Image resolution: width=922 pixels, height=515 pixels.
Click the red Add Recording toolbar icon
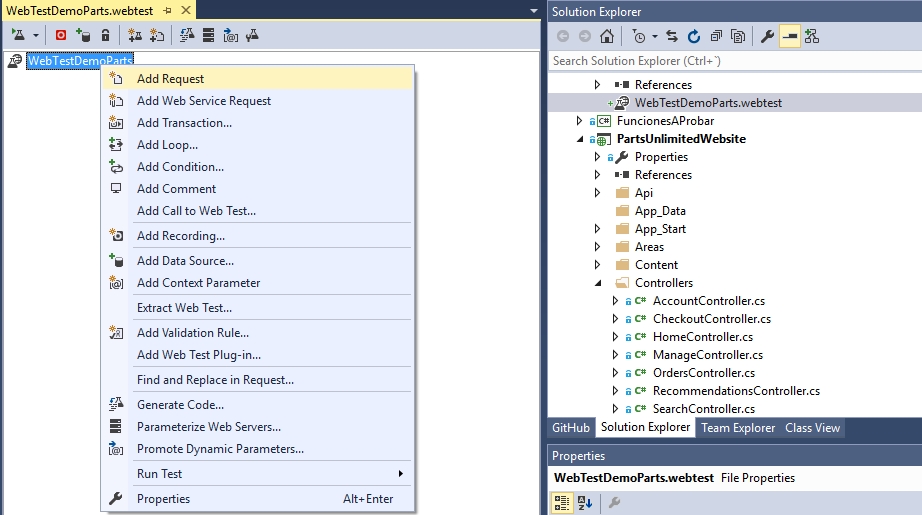pos(61,35)
